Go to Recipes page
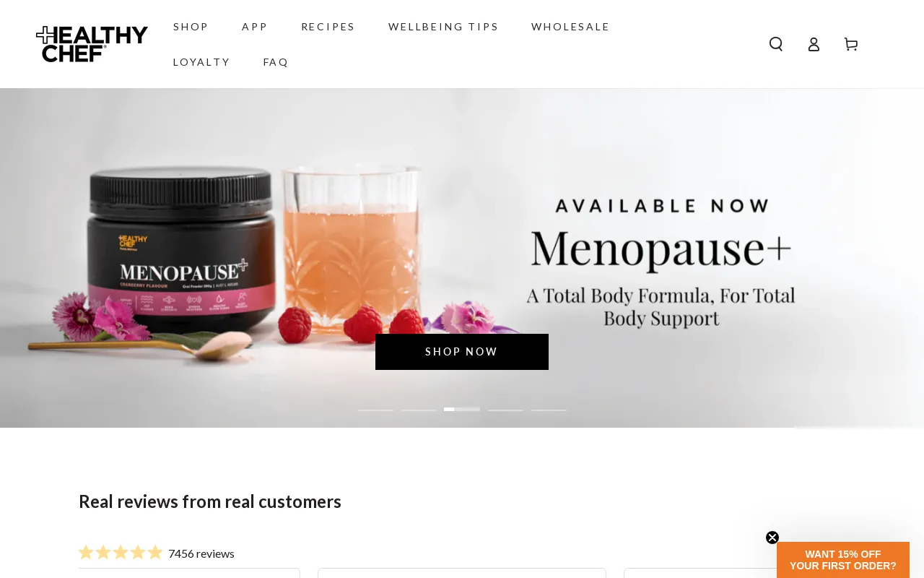 328,27
